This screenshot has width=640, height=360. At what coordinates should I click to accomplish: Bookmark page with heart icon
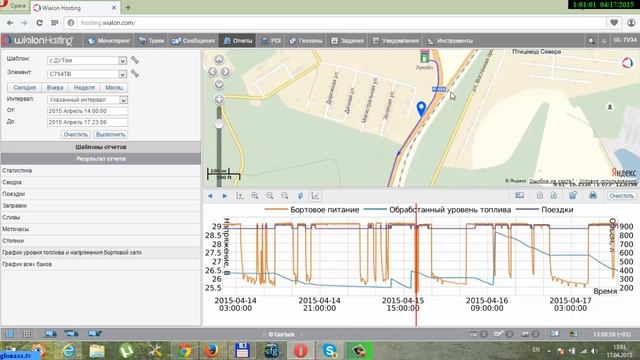point(614,23)
